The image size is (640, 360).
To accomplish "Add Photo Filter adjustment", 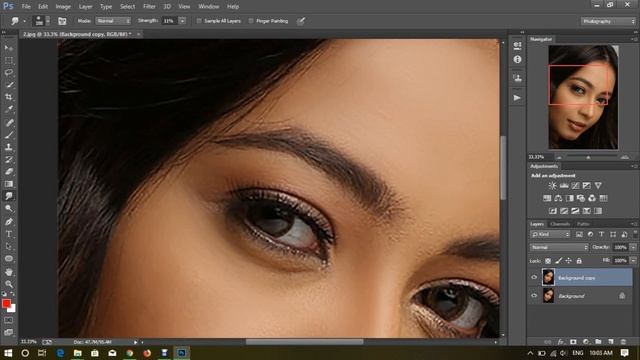I will (x=580, y=198).
